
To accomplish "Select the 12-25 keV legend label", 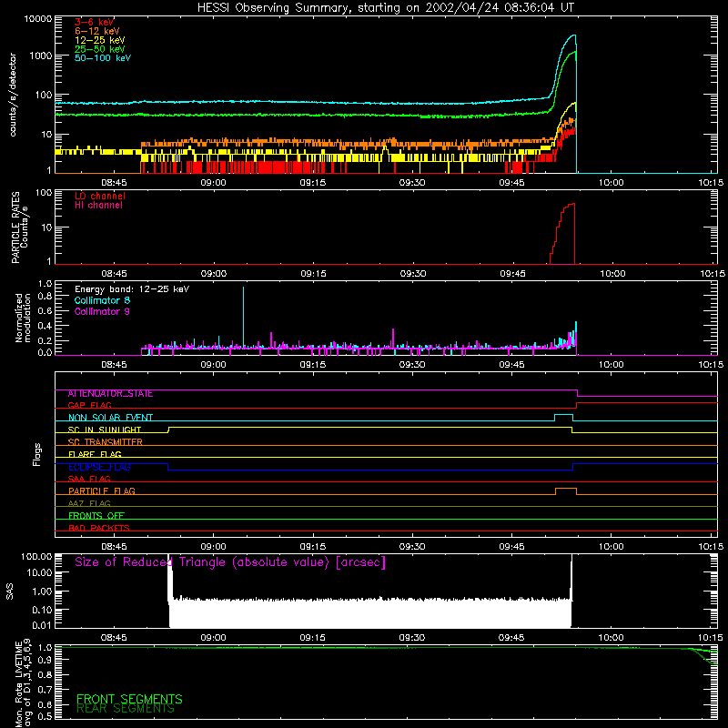I will tap(100, 40).
